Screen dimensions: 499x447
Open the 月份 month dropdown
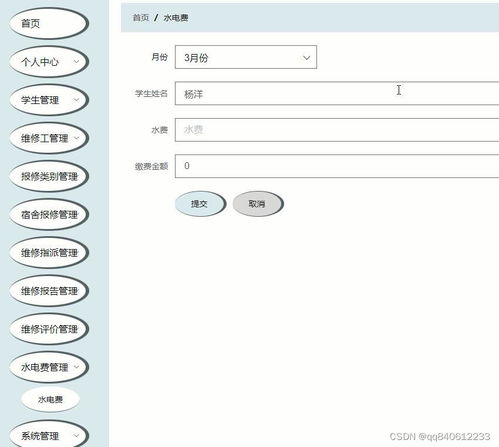(x=246, y=57)
